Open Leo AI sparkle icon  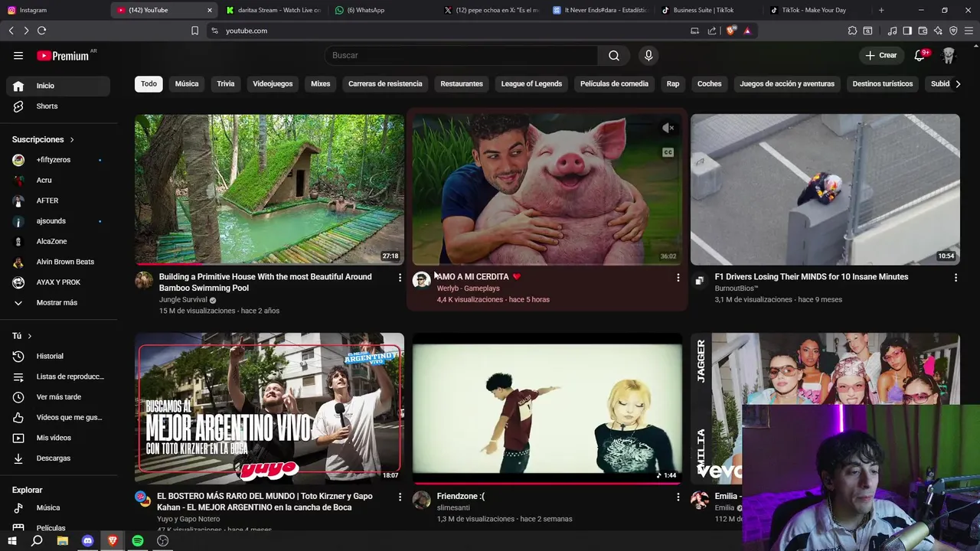click(938, 31)
